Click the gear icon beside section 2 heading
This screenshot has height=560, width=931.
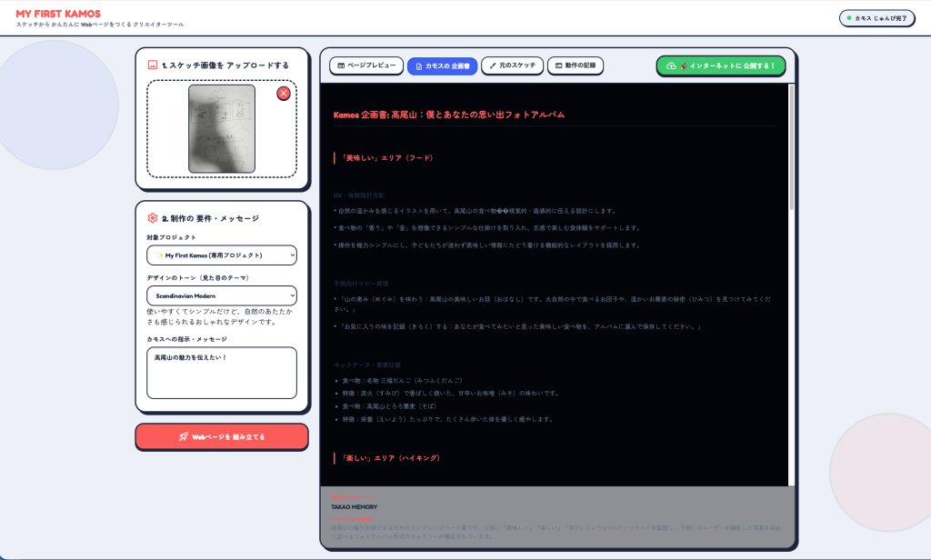point(153,218)
